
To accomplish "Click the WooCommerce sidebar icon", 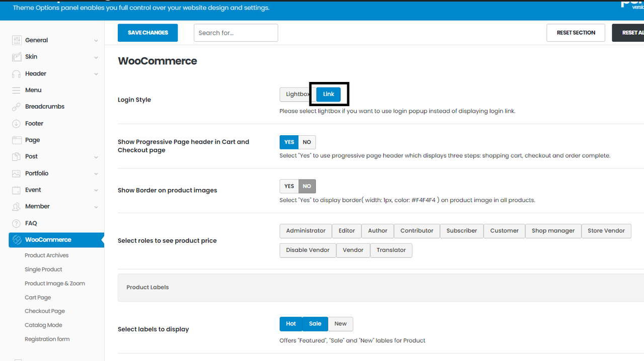I will tap(17, 240).
